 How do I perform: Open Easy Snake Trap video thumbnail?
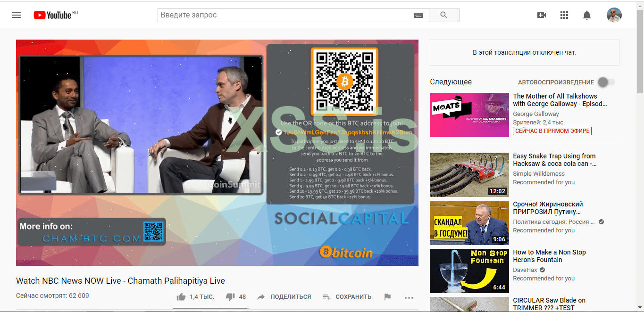[469, 174]
